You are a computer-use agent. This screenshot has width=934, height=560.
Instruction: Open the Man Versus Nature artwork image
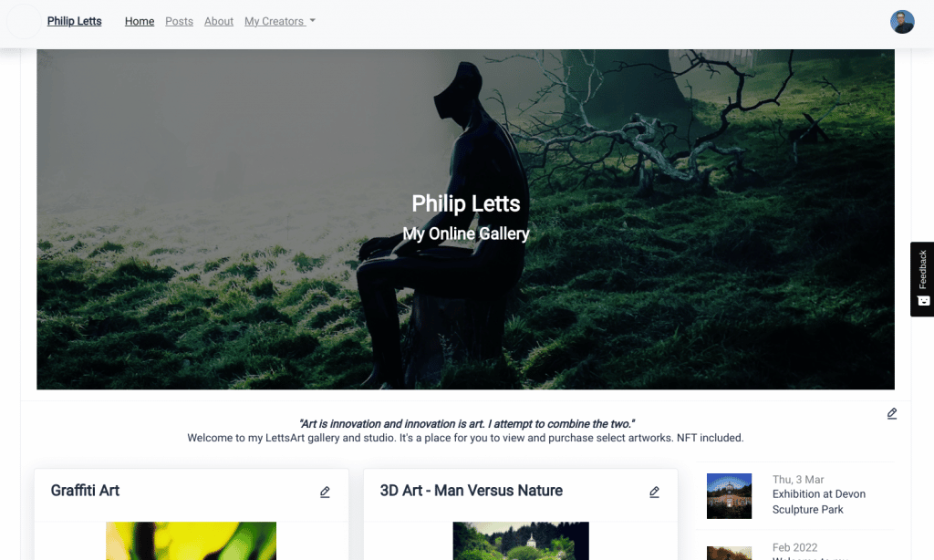[x=521, y=541]
